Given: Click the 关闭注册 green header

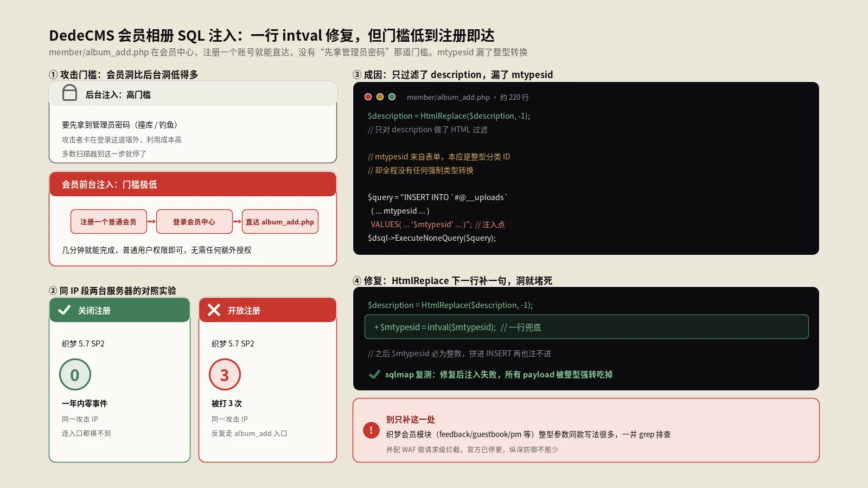Looking at the screenshot, I should tap(119, 310).
